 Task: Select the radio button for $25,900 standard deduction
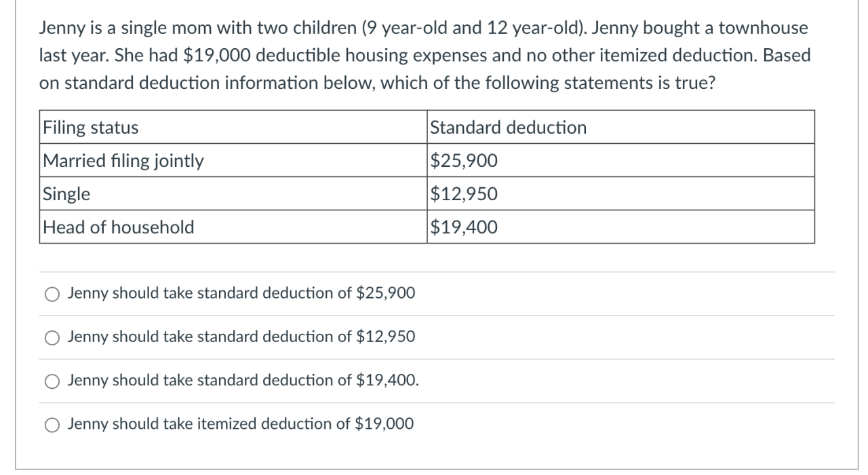52,294
